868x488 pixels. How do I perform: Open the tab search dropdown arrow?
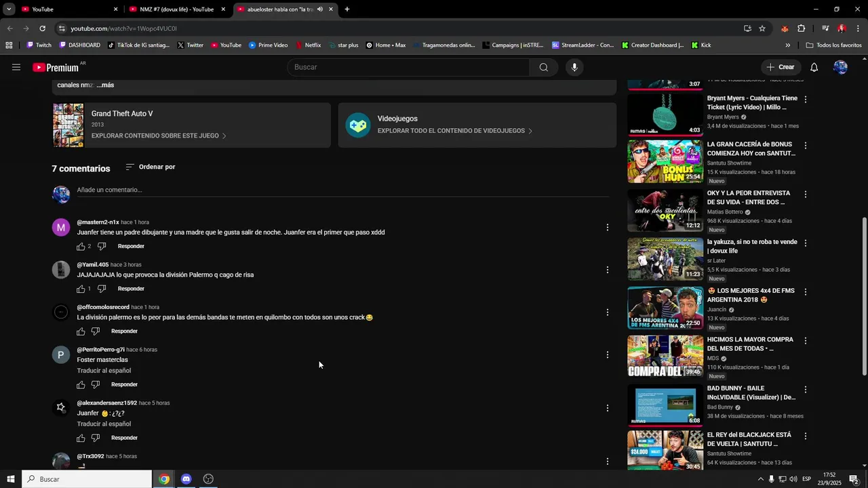[x=9, y=9]
